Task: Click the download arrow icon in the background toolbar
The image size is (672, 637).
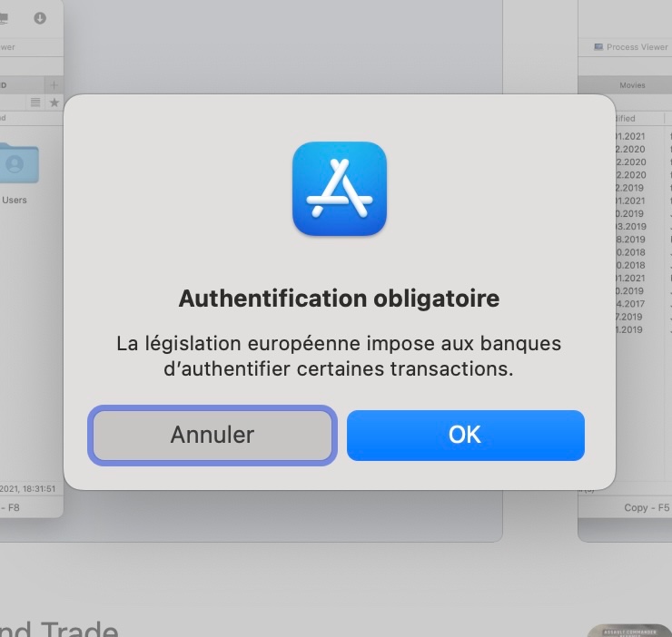Action: [40, 18]
